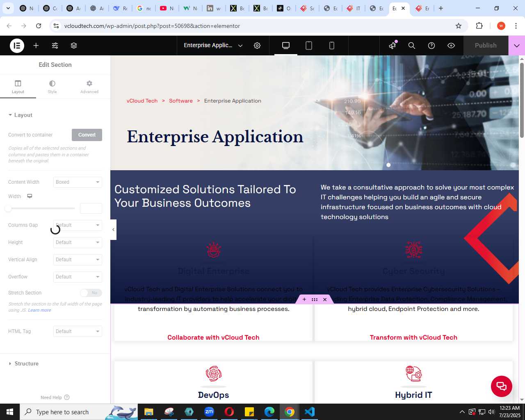Screen dimensions: 525x420
Task: Open the Overflow dropdown
Action: coord(78,277)
